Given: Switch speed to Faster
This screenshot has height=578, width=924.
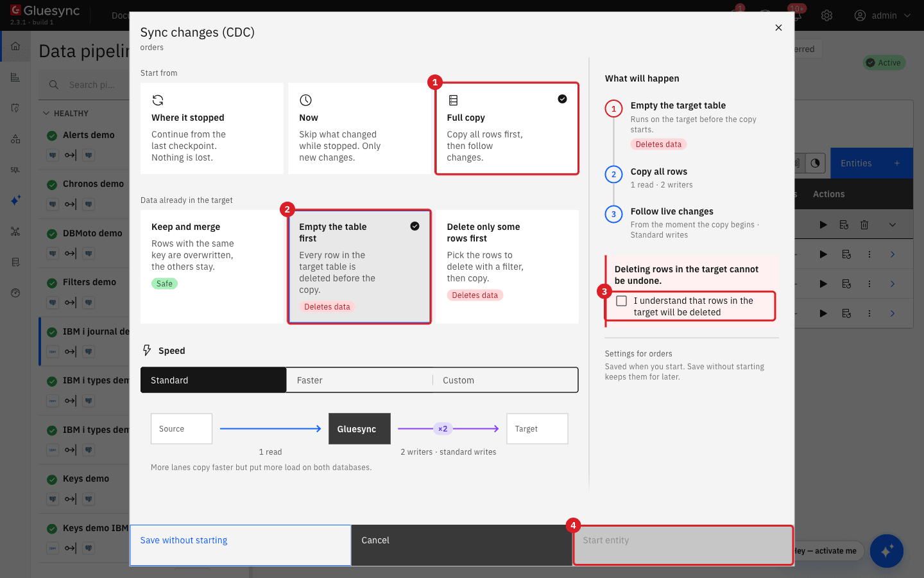Looking at the screenshot, I should coord(359,380).
